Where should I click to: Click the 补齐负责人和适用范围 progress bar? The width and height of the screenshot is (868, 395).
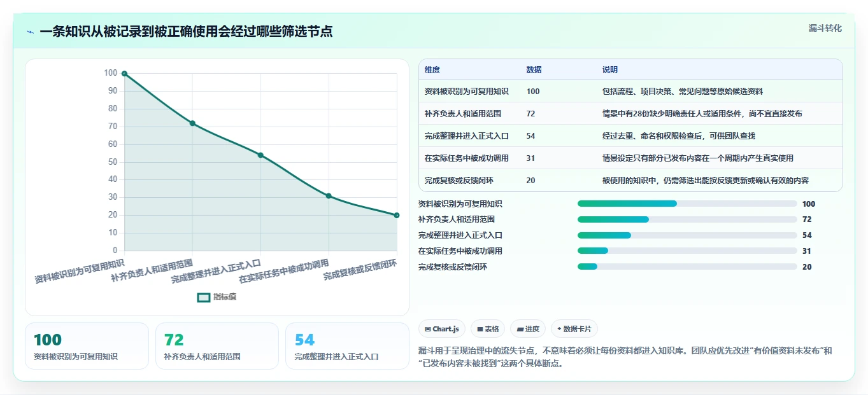pos(687,219)
